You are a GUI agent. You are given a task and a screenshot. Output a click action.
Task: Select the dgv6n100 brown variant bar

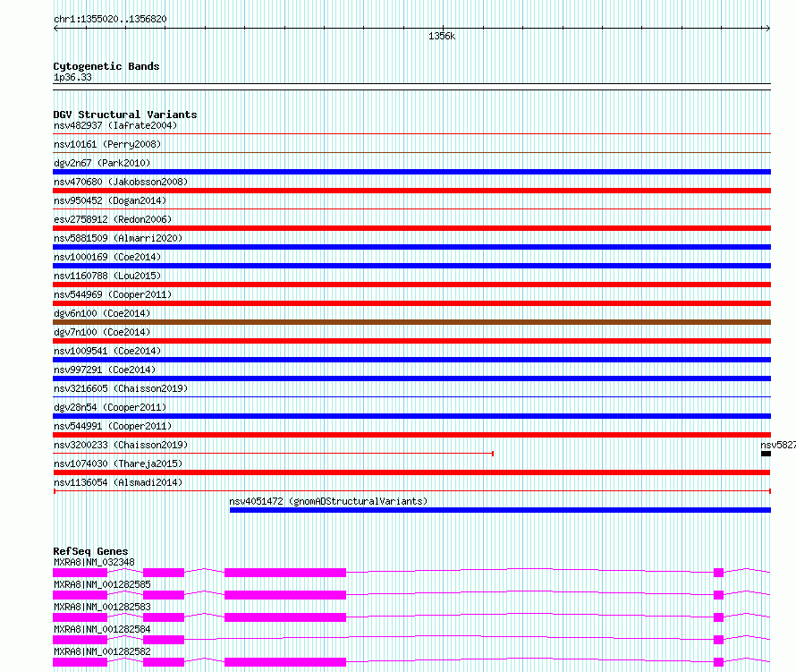tap(411, 322)
